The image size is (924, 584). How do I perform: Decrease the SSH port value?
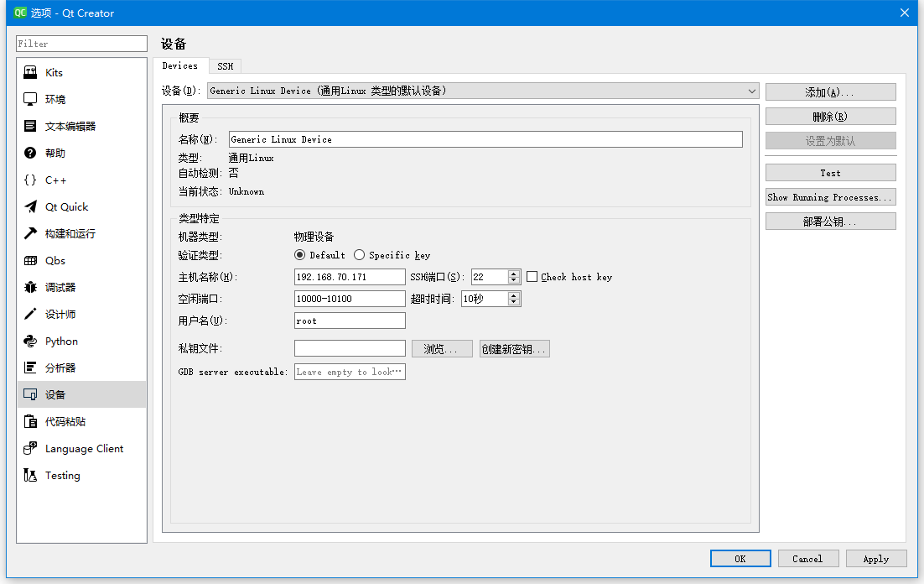point(514,280)
